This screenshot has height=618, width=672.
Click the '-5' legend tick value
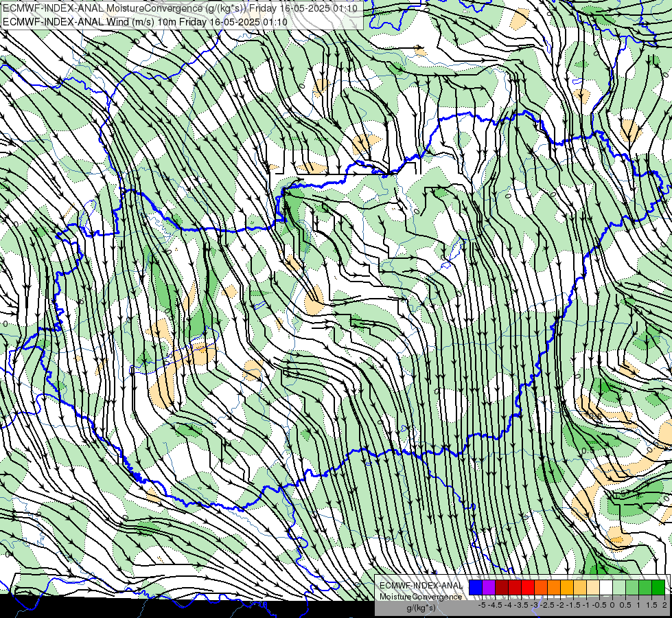pyautogui.click(x=482, y=605)
